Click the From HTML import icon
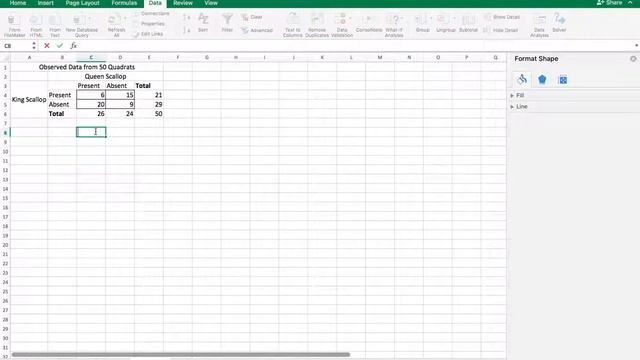 point(36,25)
